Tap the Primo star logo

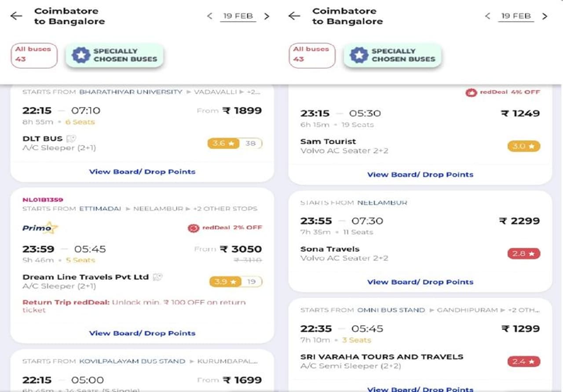click(x=40, y=227)
